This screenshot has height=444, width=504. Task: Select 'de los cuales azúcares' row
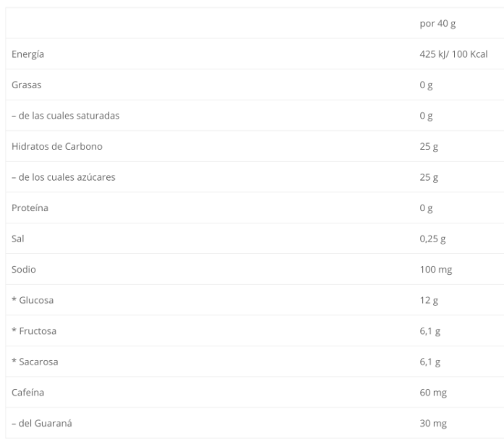click(x=255, y=177)
